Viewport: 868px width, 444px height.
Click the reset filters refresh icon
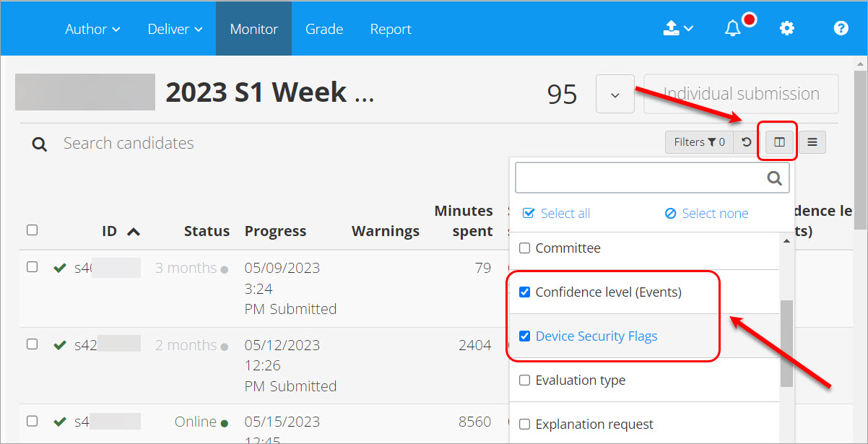click(747, 142)
